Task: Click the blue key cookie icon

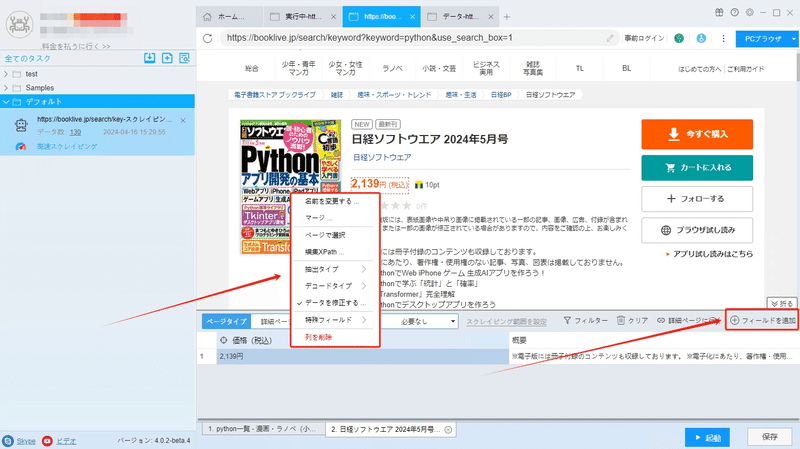Action: [701, 38]
